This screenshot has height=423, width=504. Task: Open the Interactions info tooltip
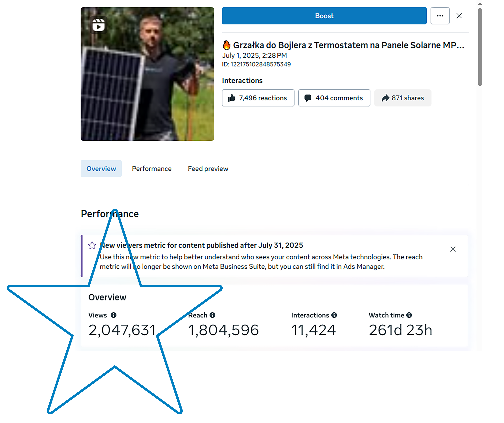tap(334, 315)
